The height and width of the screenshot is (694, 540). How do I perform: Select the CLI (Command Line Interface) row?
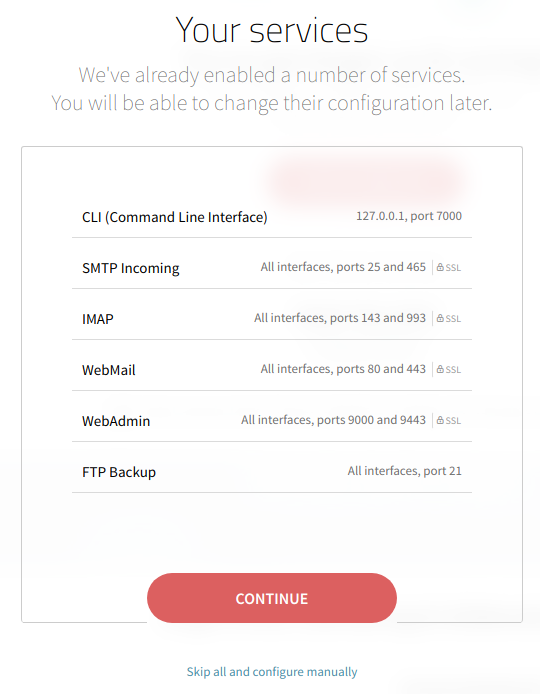tap(272, 217)
